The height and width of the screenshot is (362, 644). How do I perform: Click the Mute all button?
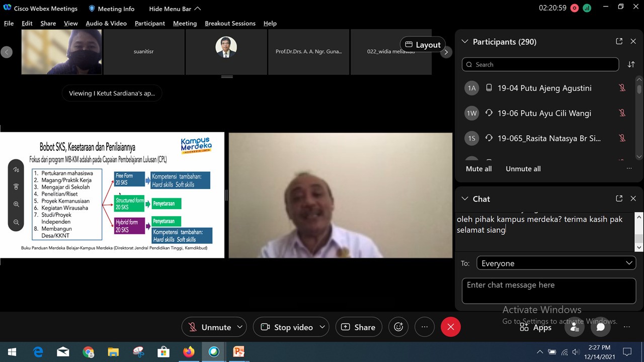click(x=478, y=169)
